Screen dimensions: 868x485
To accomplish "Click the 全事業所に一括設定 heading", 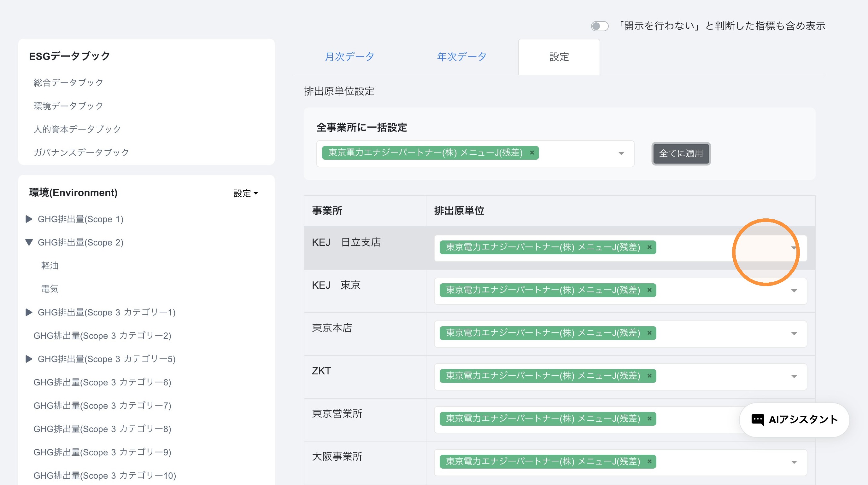I will click(361, 128).
